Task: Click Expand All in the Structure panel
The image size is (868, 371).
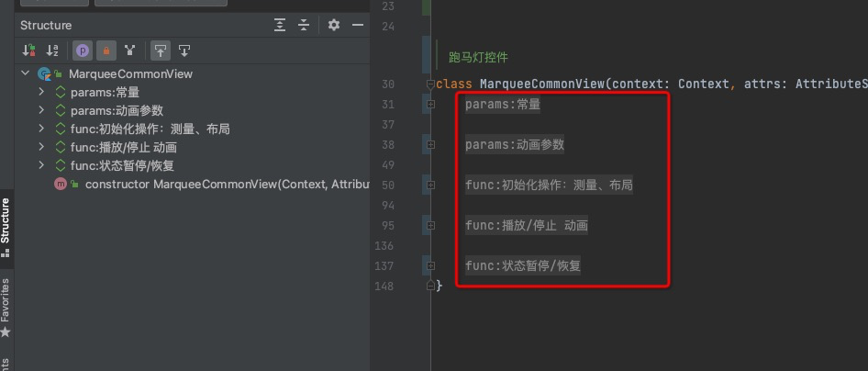Action: coord(280,25)
